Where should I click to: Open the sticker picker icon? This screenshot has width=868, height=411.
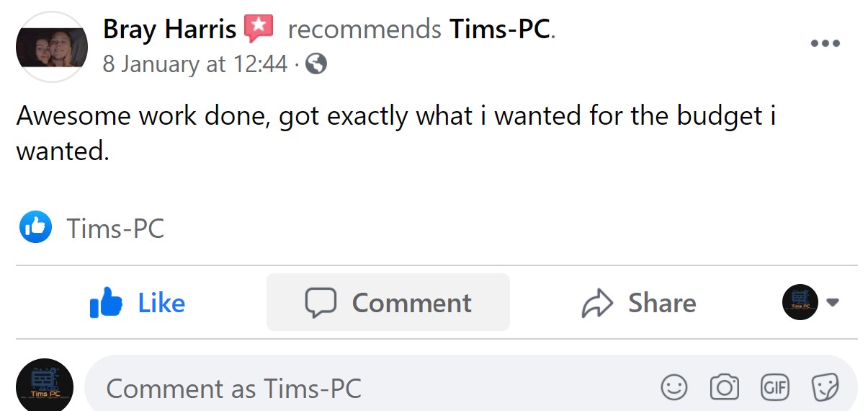click(x=825, y=388)
